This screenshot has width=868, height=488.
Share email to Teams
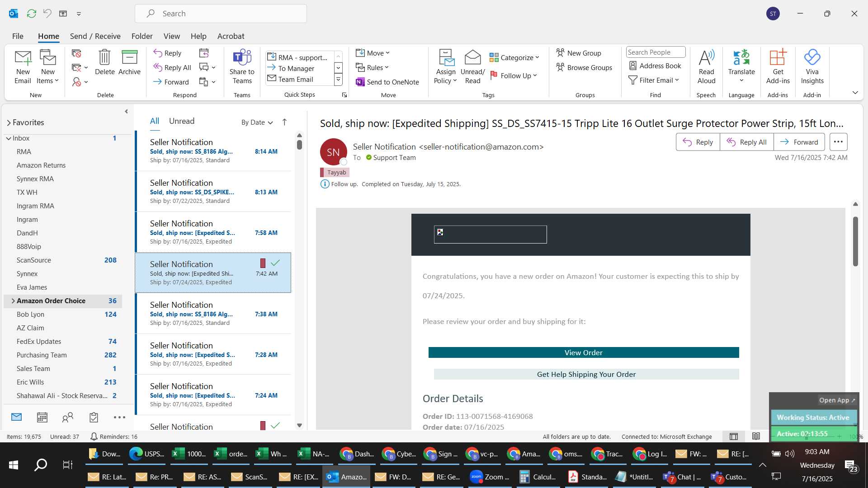pyautogui.click(x=242, y=67)
